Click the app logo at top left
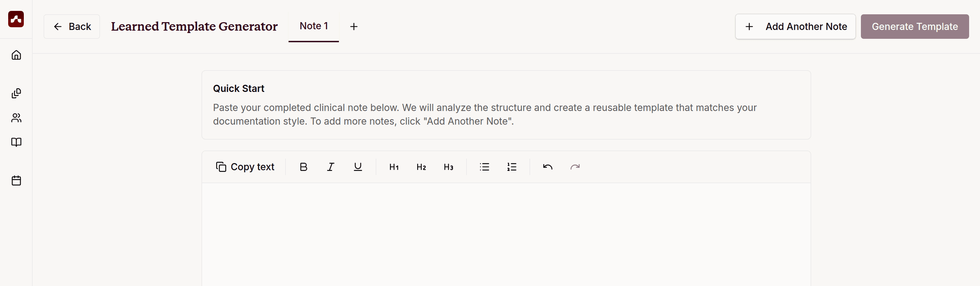Image resolution: width=980 pixels, height=286 pixels. click(16, 19)
